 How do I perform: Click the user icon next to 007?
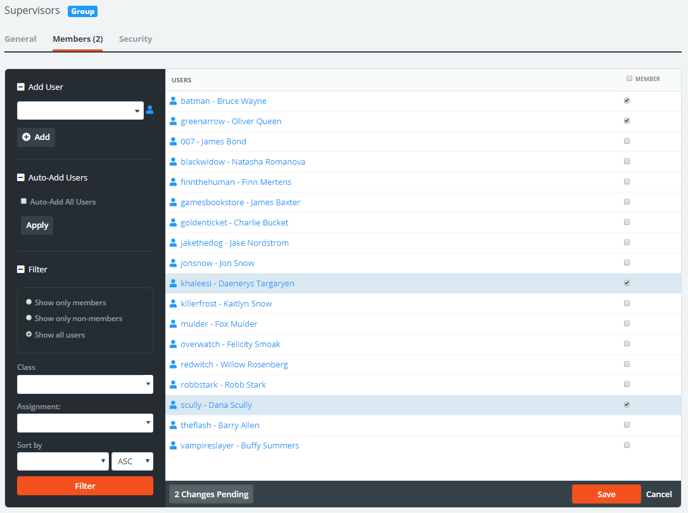tap(173, 142)
